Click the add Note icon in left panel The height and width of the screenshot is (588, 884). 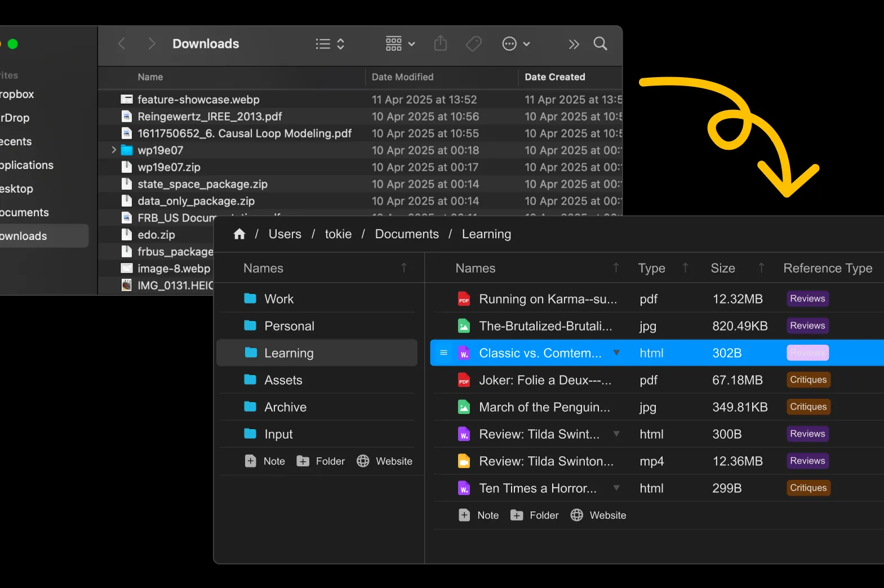(251, 461)
